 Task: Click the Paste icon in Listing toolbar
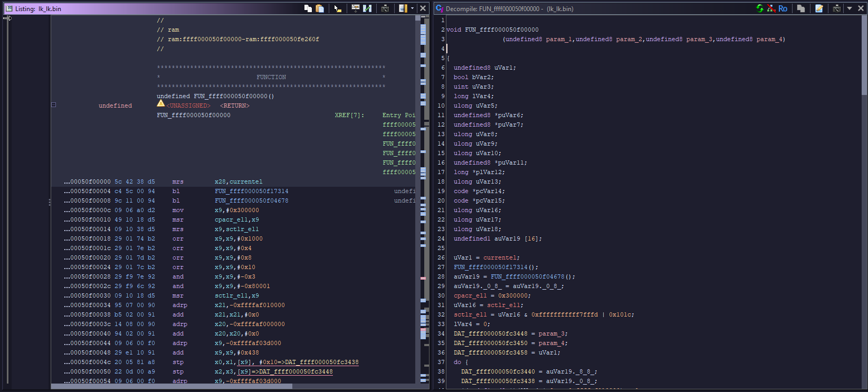tap(320, 8)
